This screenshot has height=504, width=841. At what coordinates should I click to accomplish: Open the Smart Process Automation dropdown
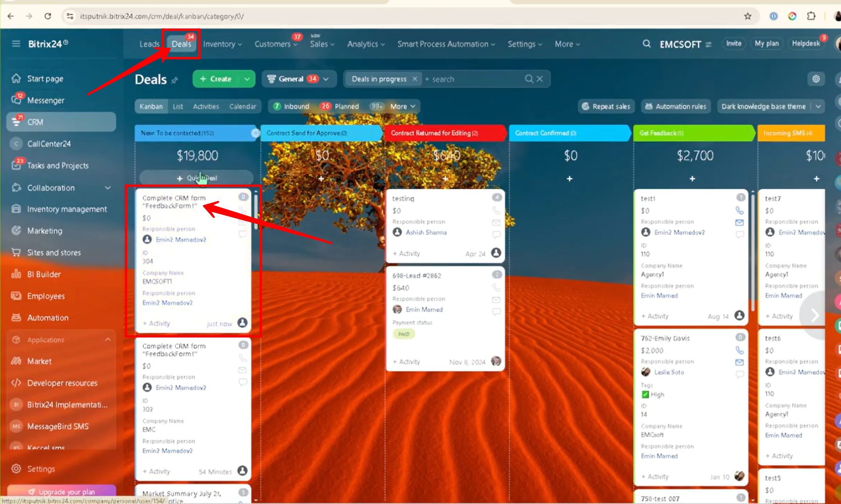446,44
